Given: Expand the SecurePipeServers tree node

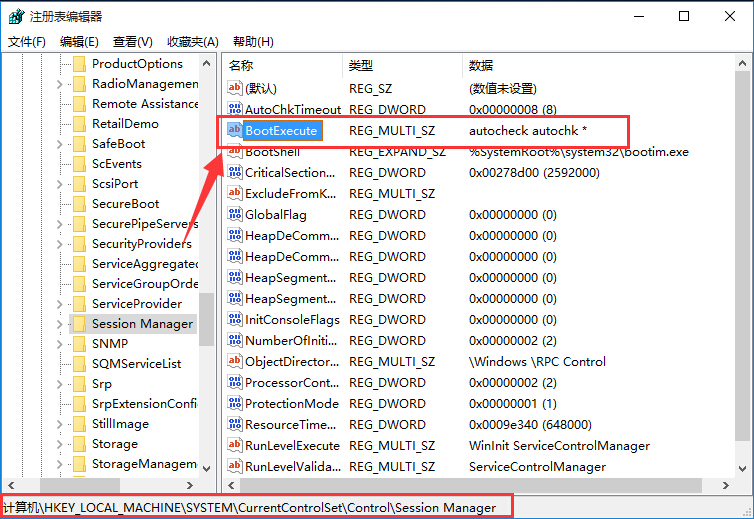Looking at the screenshot, I should 61,224.
